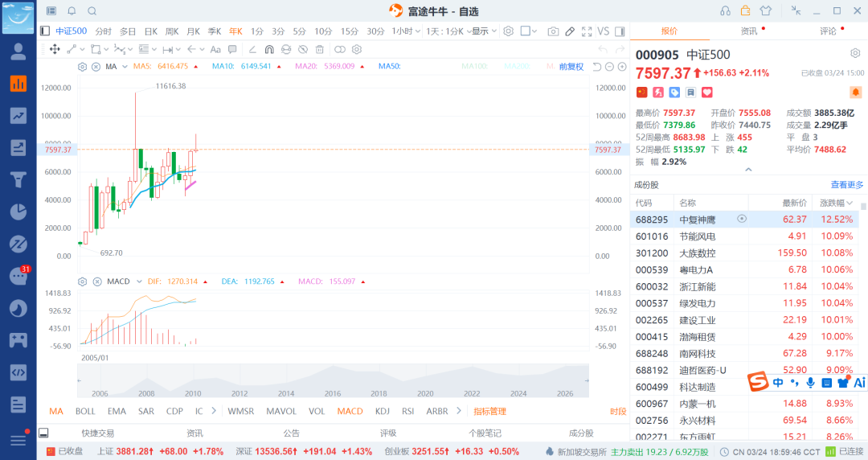Image resolution: width=868 pixels, height=460 pixels.
Task: Switch to 资讯 tab in right panel
Action: point(749,31)
